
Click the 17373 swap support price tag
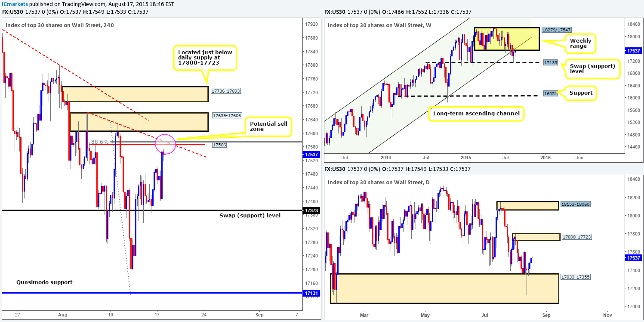[311, 210]
